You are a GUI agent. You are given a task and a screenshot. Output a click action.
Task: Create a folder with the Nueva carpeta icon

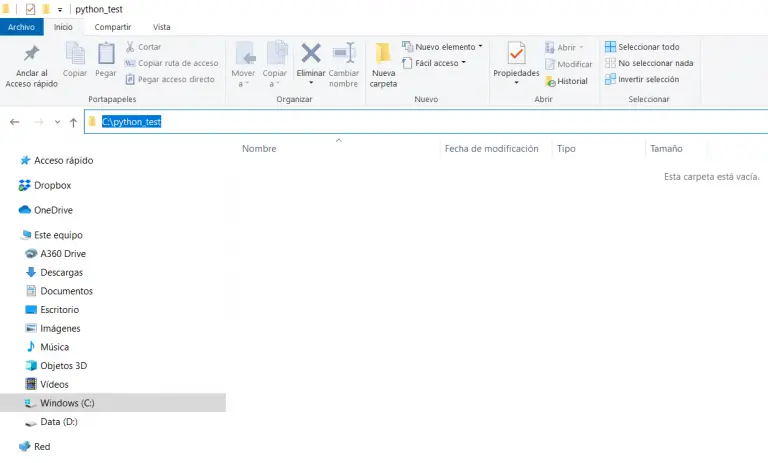click(x=383, y=54)
